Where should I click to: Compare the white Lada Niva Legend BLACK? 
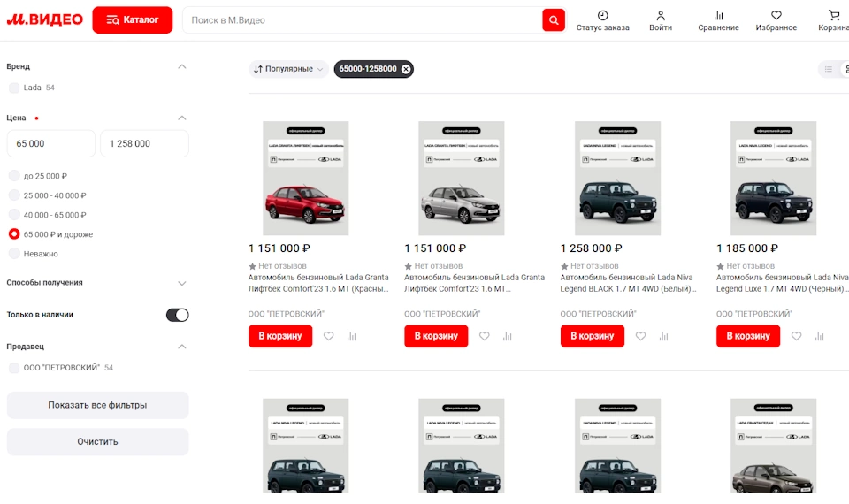[663, 336]
